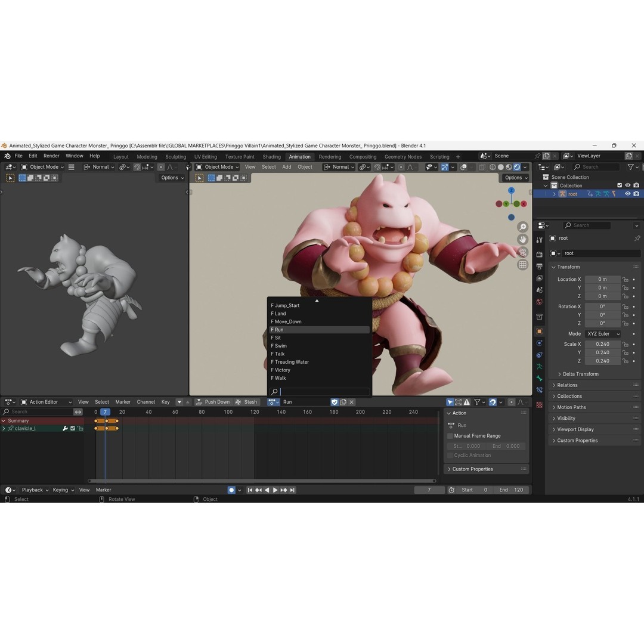Toggle fake user shield for Run action

335,402
